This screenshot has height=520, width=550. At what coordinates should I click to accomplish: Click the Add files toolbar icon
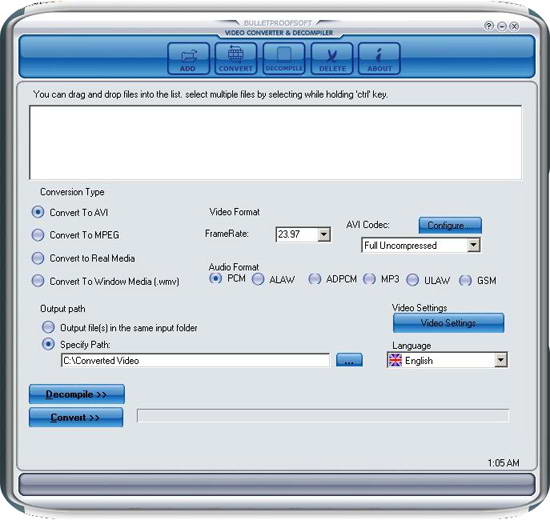[x=189, y=58]
